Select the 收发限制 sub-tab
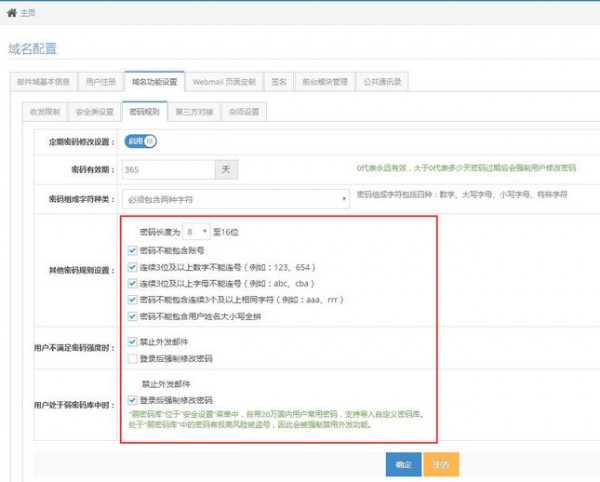This screenshot has width=600, height=482. 45,112
